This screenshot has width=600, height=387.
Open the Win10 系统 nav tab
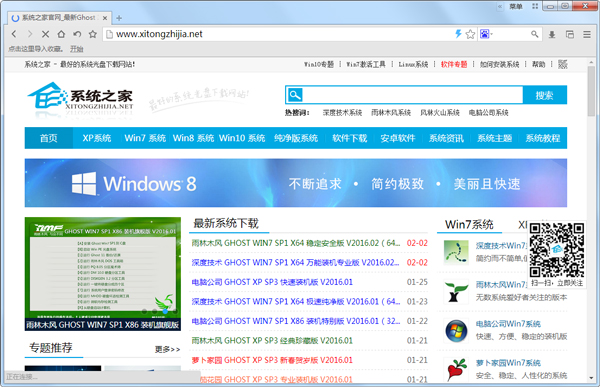coord(242,138)
